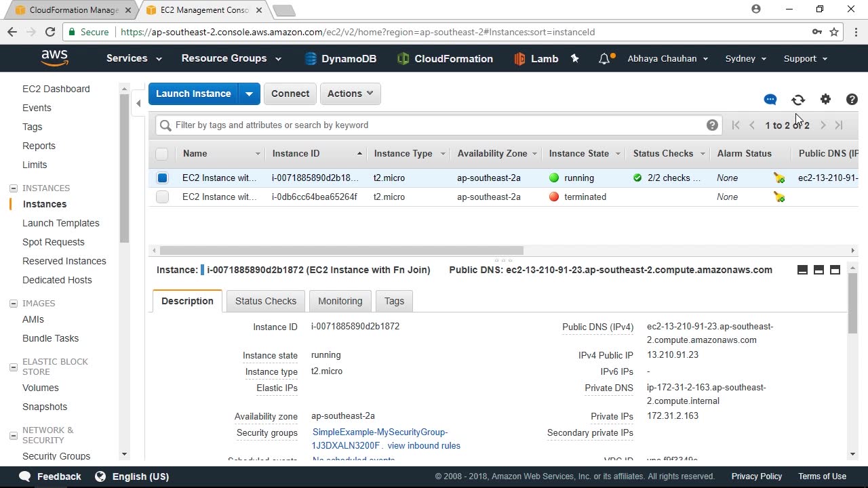Open Sydney region selector
Viewport: 868px width, 488px height.
pos(746,58)
